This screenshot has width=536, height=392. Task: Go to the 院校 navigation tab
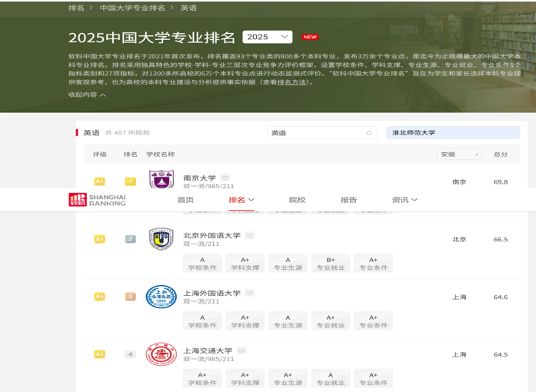[x=297, y=200]
